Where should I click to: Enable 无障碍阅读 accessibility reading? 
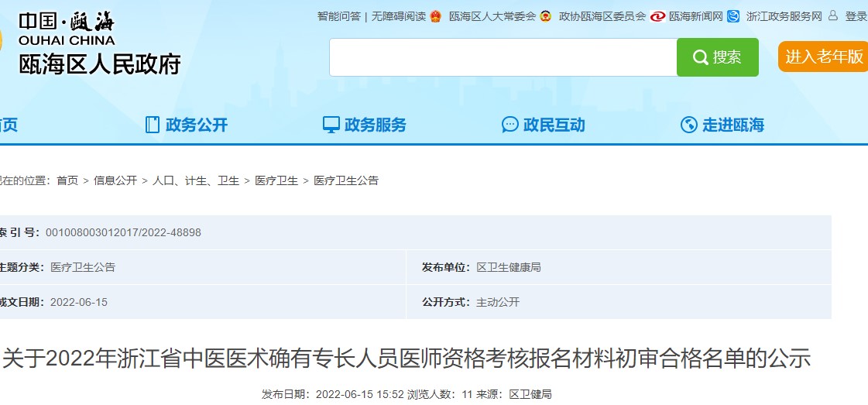pos(398,16)
